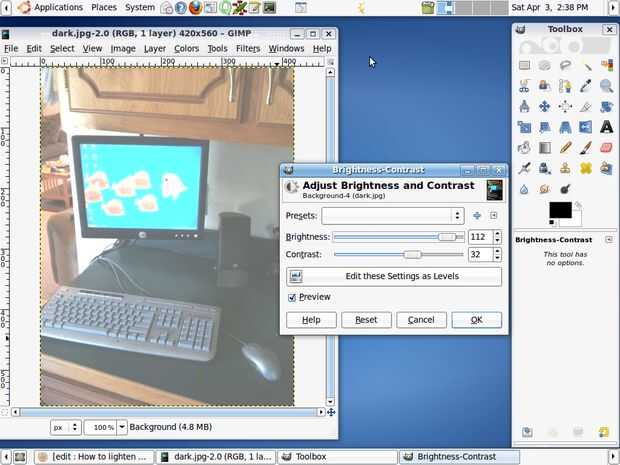Click the swap foreground and background colors arrow
The image size is (620, 465).
[578, 205]
